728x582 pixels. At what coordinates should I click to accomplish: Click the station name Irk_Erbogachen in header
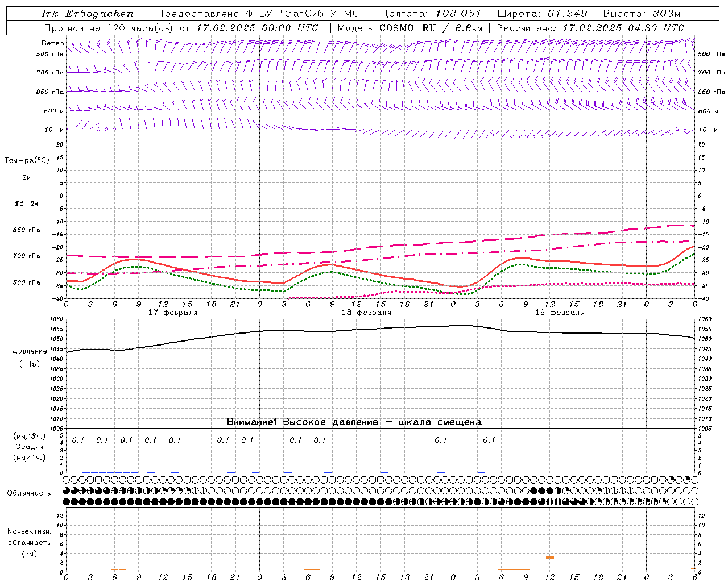[x=88, y=14]
